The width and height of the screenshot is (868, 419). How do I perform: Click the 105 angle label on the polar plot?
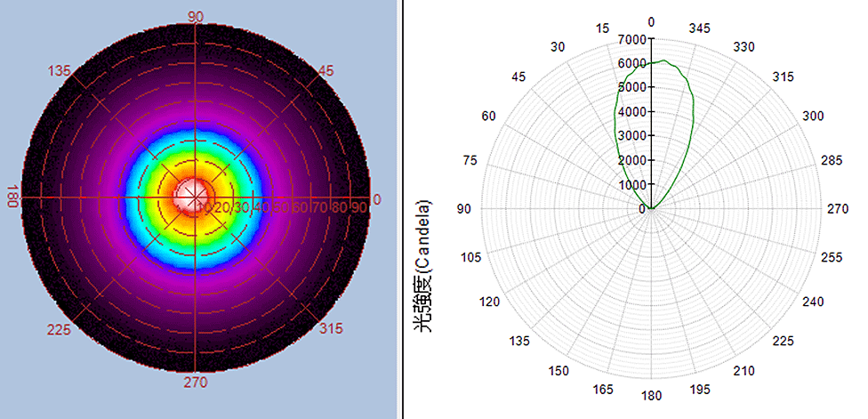pos(472,257)
